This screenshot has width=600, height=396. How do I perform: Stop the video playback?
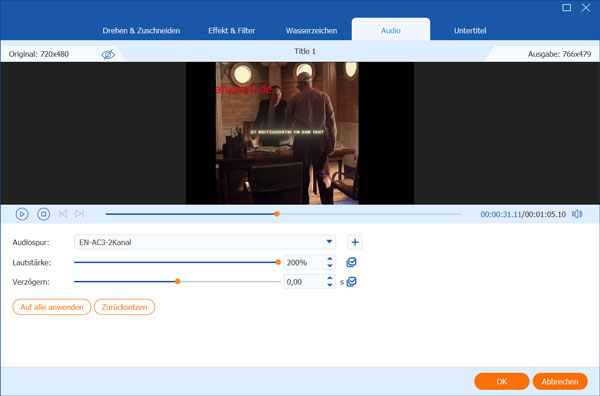[x=43, y=214]
